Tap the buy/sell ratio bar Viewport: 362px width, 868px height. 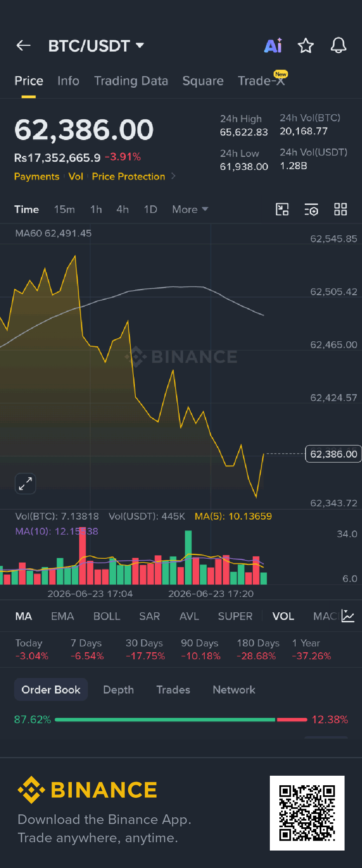[x=181, y=720]
